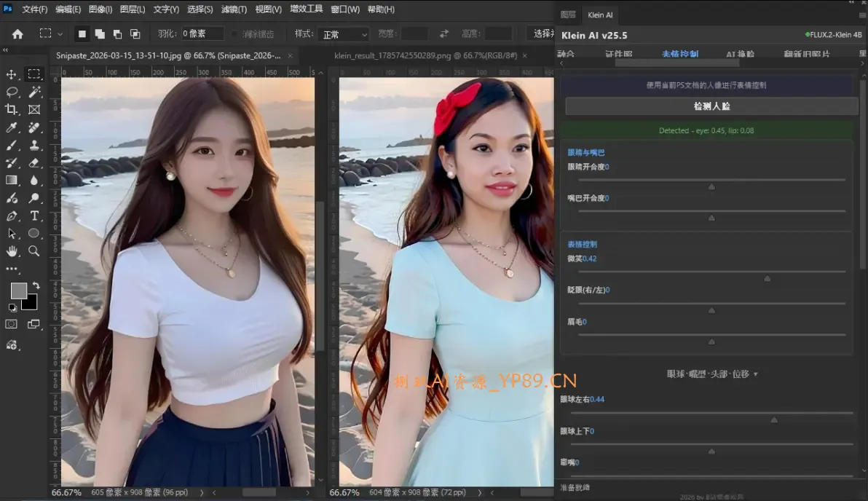The image size is (868, 501).
Task: Select the Pen tool
Action: point(12,216)
